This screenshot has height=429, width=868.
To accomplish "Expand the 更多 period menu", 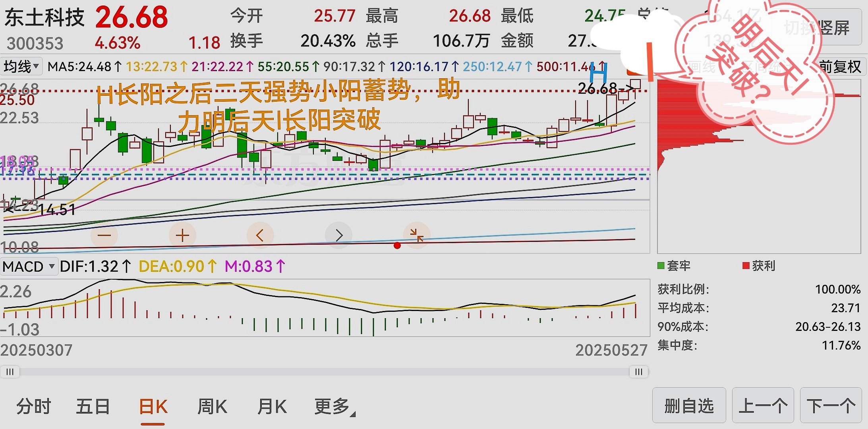I will tap(334, 407).
